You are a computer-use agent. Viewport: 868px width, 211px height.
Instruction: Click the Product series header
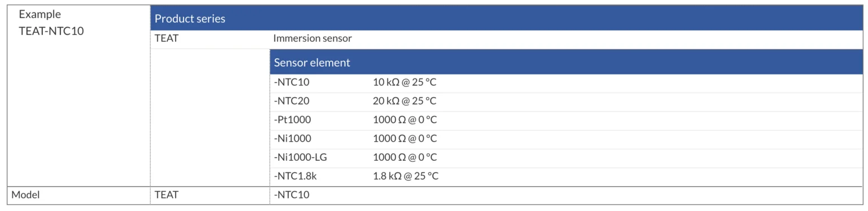click(x=507, y=19)
